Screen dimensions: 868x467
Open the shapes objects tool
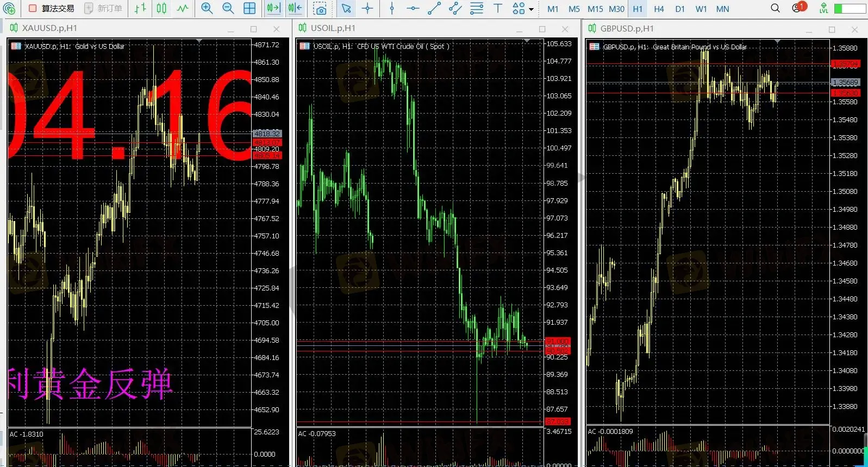click(519, 8)
